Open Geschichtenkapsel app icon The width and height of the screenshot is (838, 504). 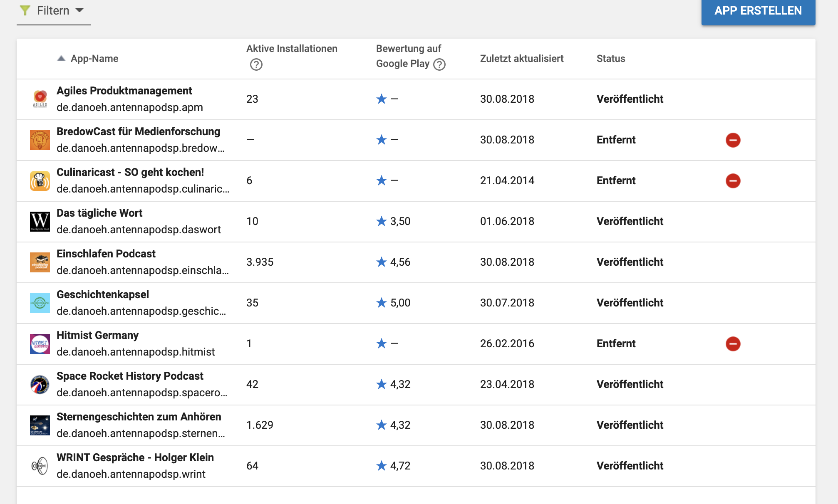tap(40, 303)
